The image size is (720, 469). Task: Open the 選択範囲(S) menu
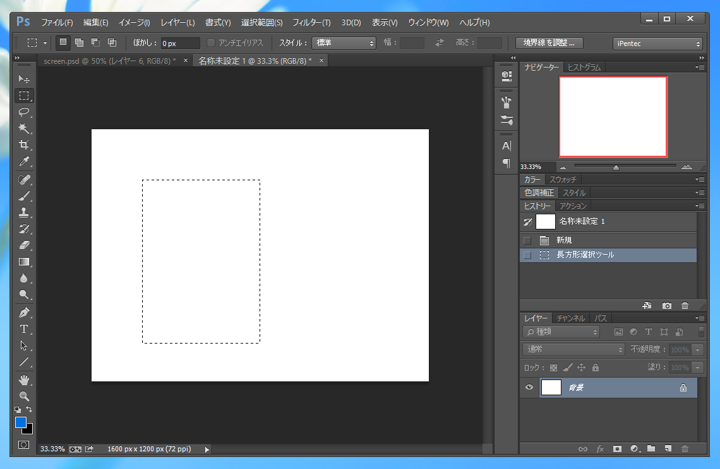[262, 23]
